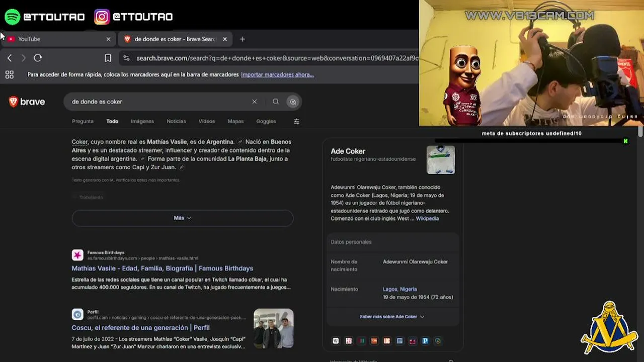Follow the Wikipedia link in Ade Coker panel
The image size is (644, 362).
427,219
